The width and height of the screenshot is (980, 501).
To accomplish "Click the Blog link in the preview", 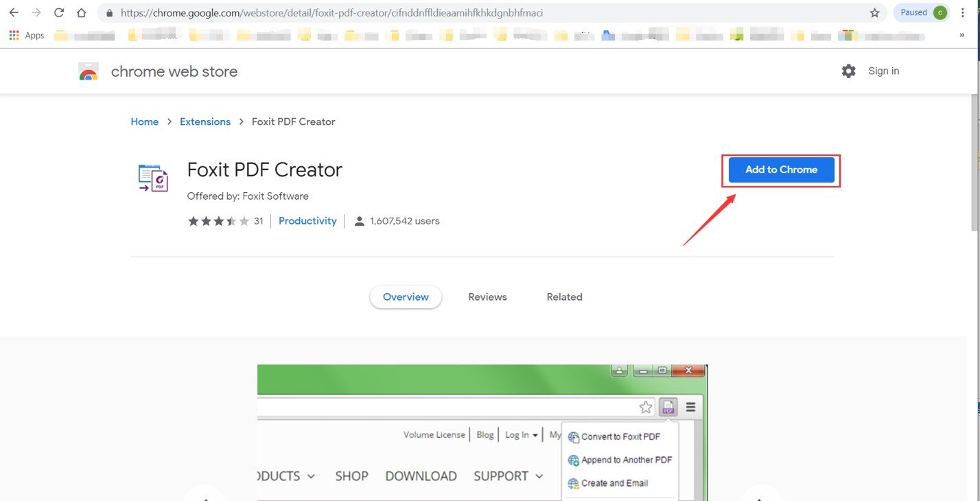I will click(x=485, y=434).
